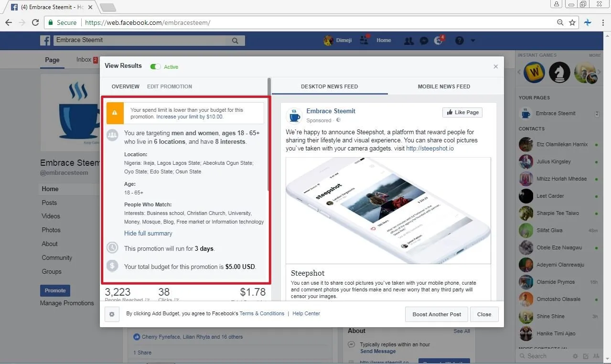Open chat with Mhizz Horlah Mhedae
611x364 pixels.
(561, 179)
